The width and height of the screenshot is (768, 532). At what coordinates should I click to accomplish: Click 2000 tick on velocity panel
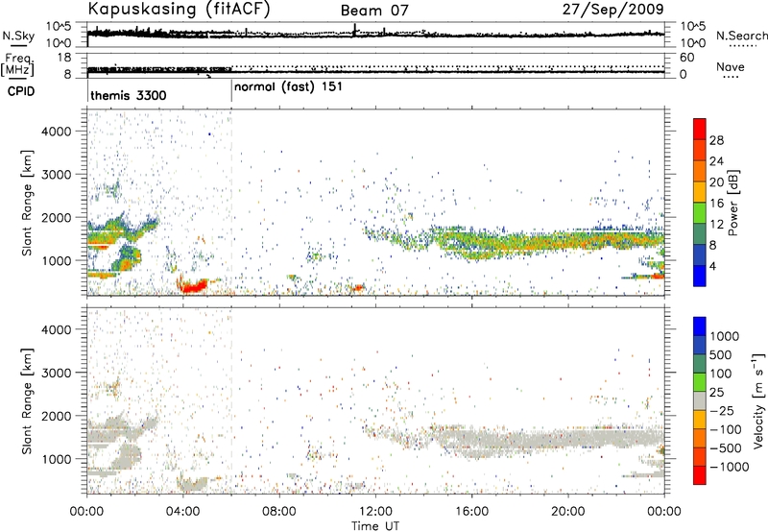(57, 416)
